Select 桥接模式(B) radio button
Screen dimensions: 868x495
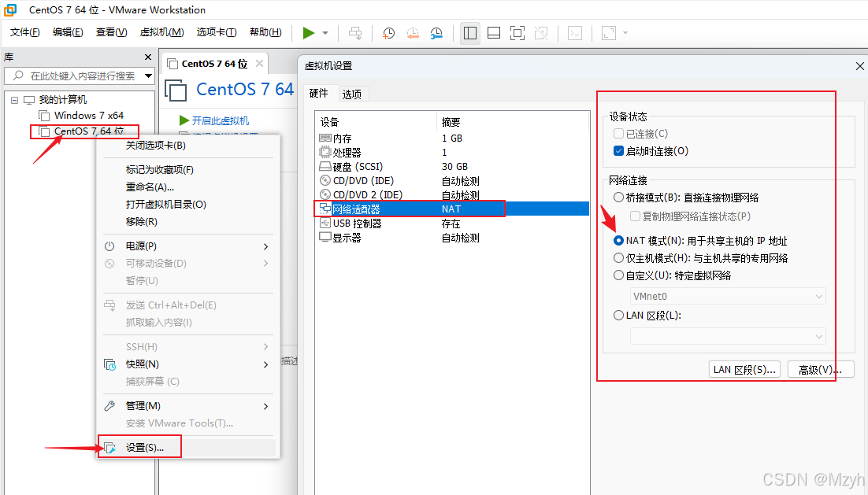[x=619, y=198]
